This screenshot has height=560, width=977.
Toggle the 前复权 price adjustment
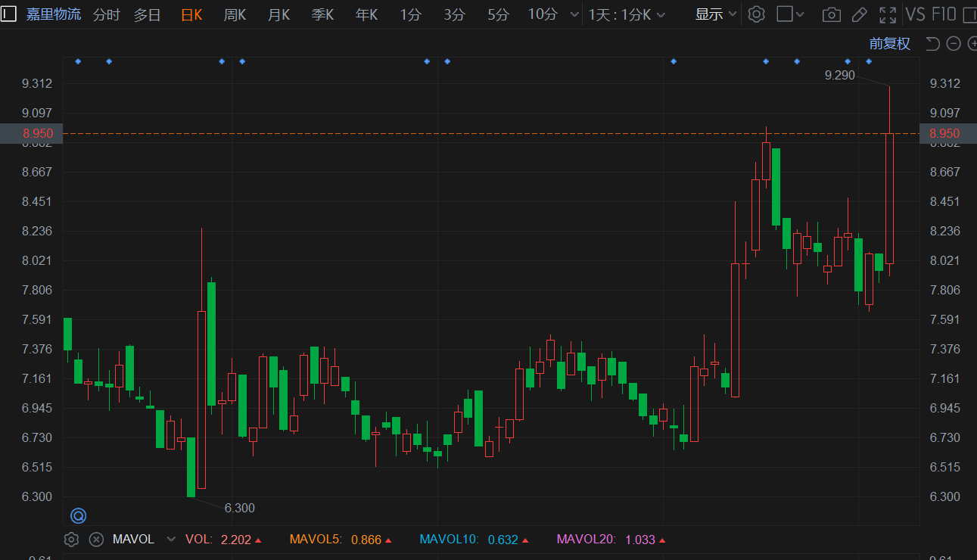point(889,44)
